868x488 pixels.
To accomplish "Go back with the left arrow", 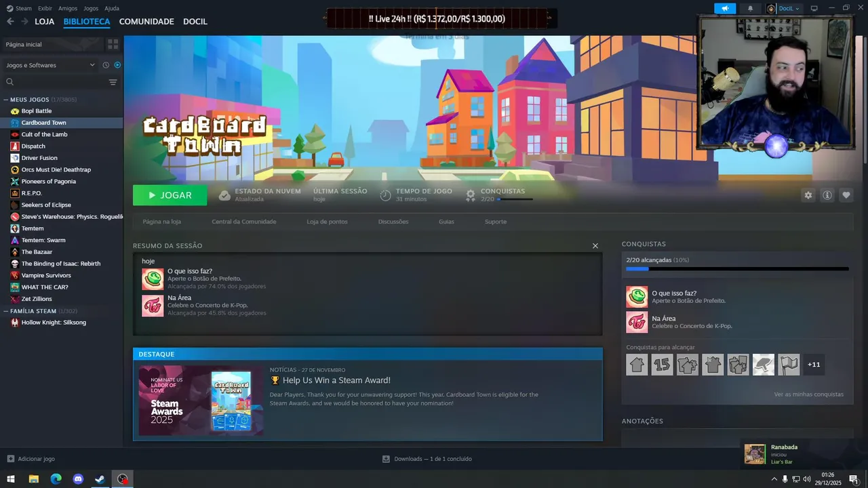I will coord(10,22).
